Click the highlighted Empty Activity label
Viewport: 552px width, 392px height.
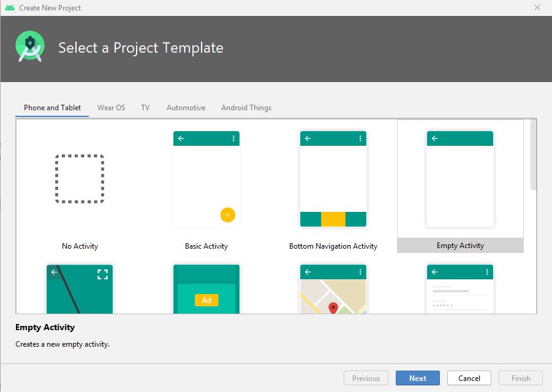(460, 245)
